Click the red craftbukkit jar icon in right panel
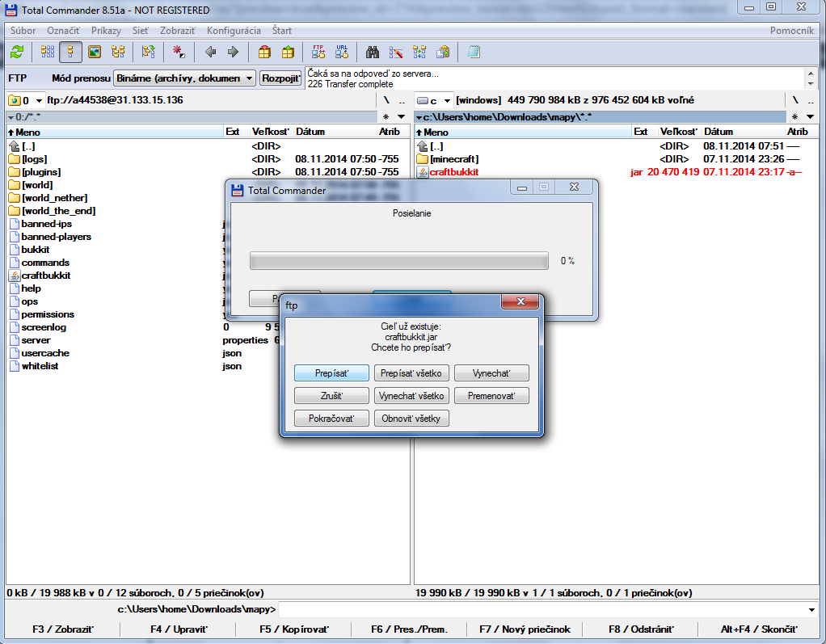Image resolution: width=826 pixels, height=644 pixels. pos(423,172)
